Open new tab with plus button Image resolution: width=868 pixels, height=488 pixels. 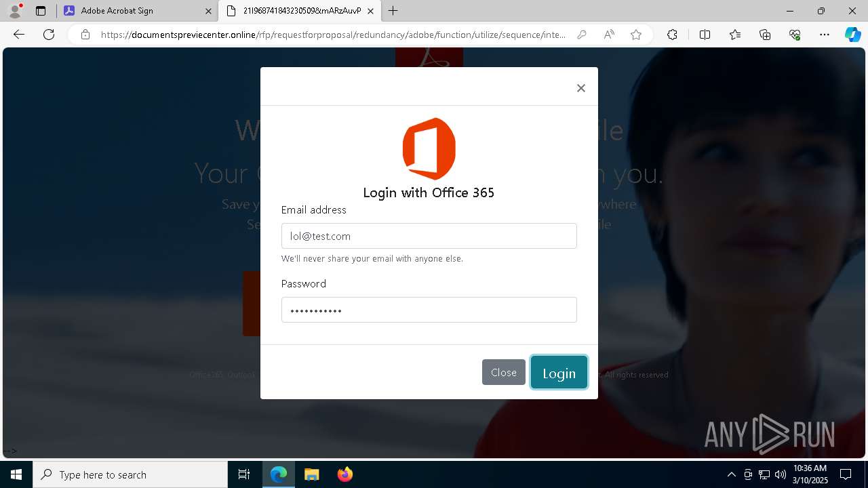click(x=393, y=11)
